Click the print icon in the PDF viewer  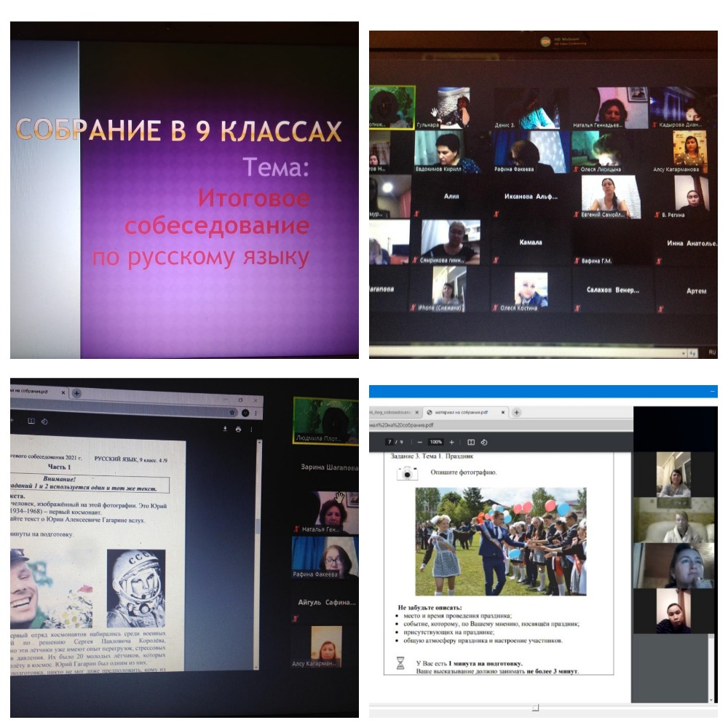coord(238,430)
